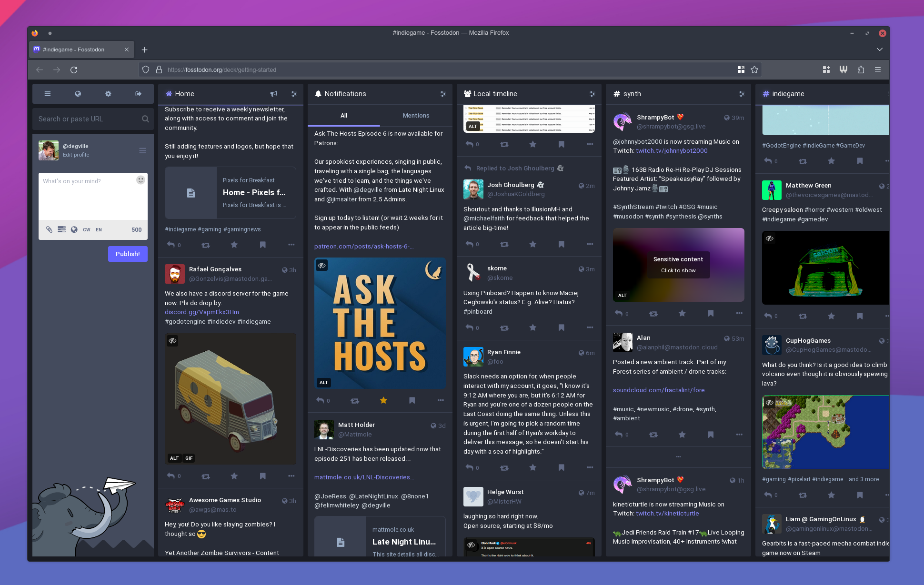
Task: Switch to the Mentions tab
Action: click(416, 116)
